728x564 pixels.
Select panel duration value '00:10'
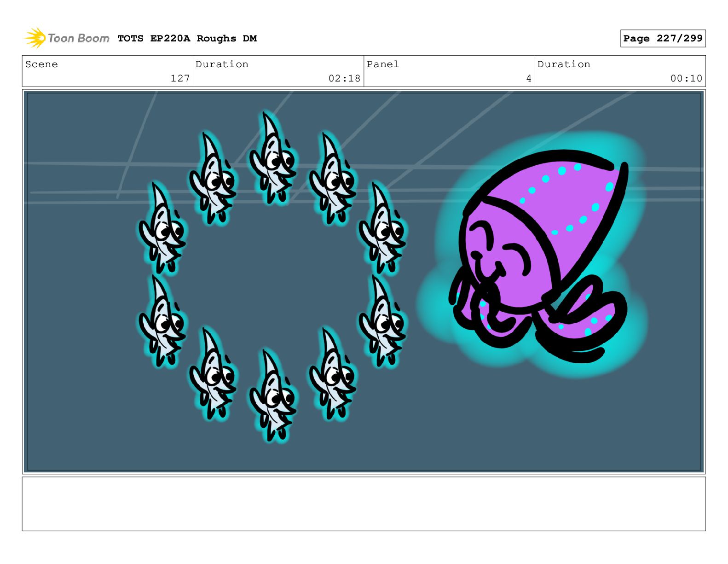pos(686,78)
